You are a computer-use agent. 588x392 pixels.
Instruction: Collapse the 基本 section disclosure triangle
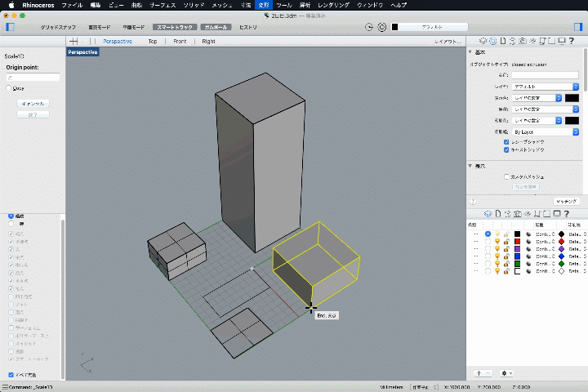(x=470, y=51)
